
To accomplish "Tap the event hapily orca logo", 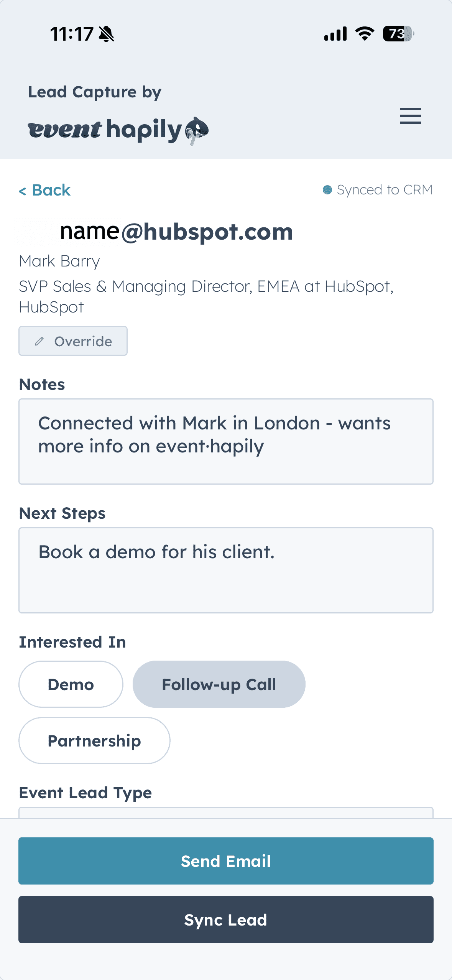I will [x=197, y=130].
